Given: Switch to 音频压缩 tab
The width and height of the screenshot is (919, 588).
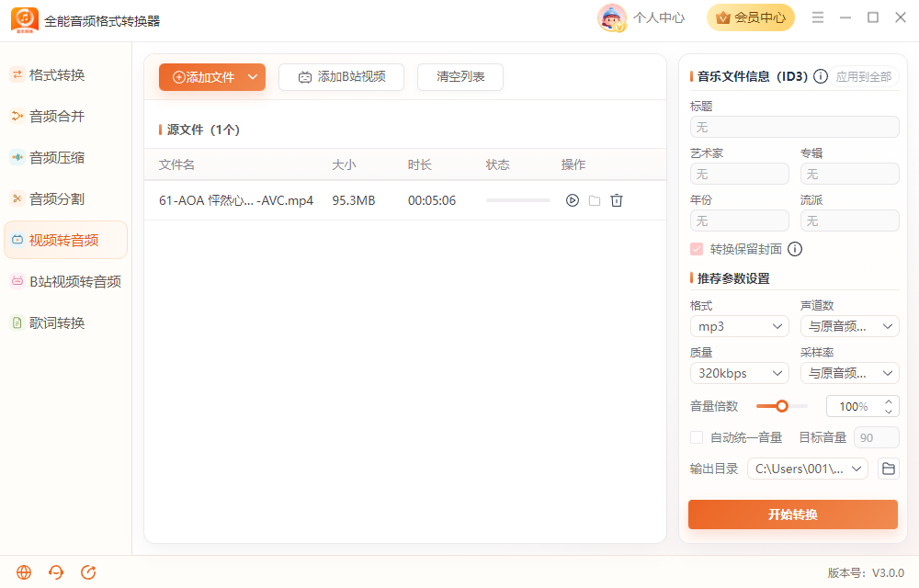Looking at the screenshot, I should click(65, 157).
